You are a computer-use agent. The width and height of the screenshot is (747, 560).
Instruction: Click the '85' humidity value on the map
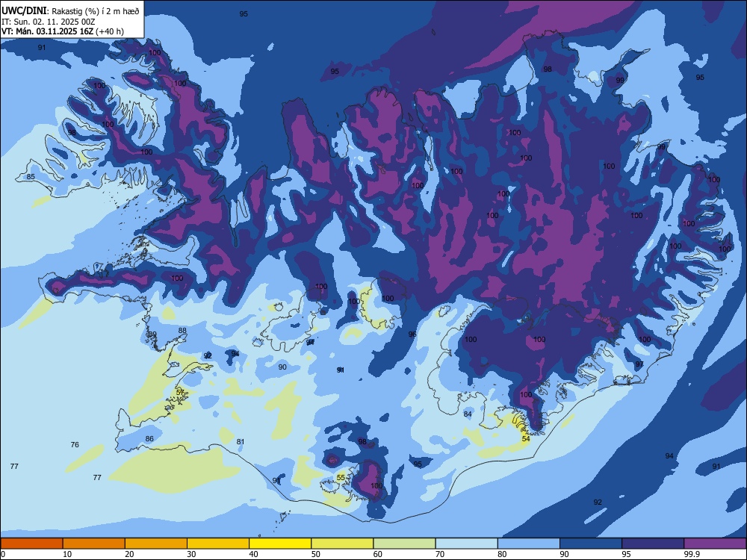coord(31,177)
